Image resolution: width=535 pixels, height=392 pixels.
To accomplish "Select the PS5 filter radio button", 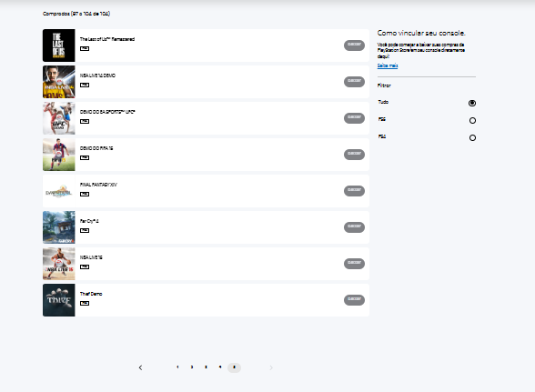I will pos(472,120).
